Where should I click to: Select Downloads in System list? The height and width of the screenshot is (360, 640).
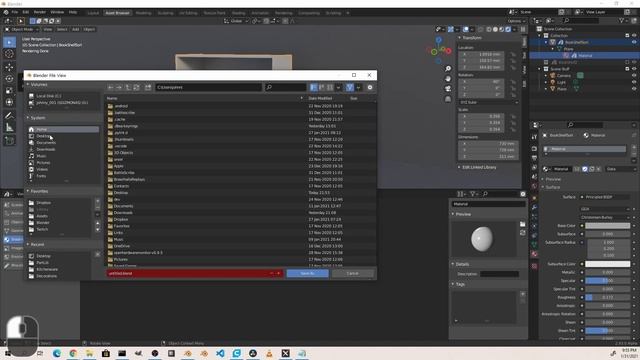tap(63, 149)
